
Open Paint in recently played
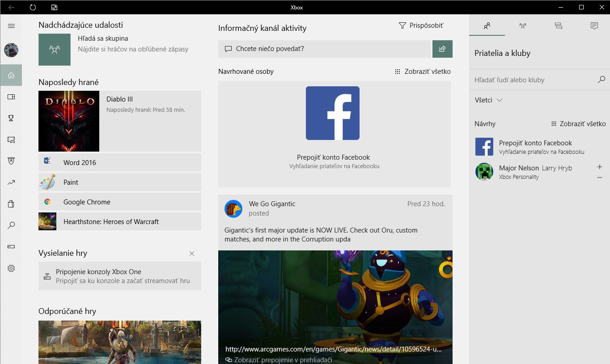pyautogui.click(x=120, y=182)
